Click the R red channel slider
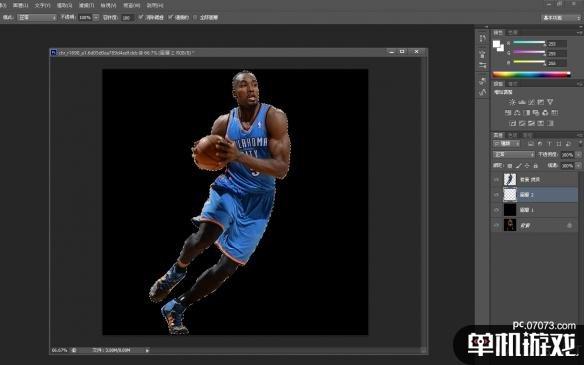This screenshot has width=584, height=365. click(x=529, y=43)
